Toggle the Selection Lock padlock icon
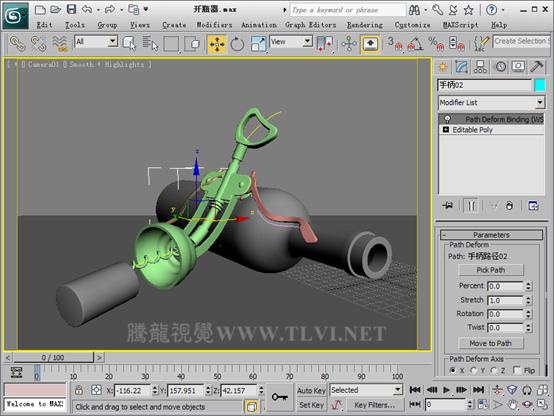Screen dimensions: 554x416 79,390
